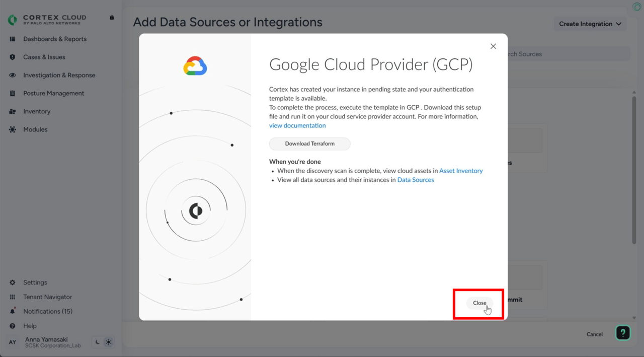Click the Close button in the GCP dialog

pyautogui.click(x=479, y=303)
